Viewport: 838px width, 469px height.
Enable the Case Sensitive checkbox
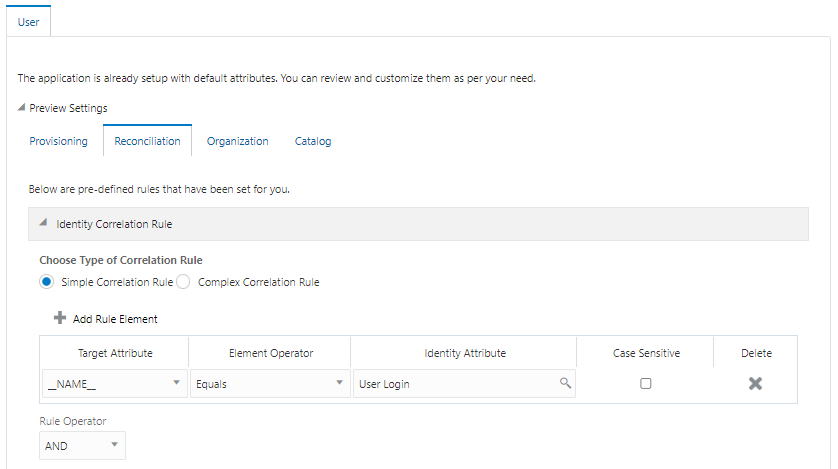[645, 383]
